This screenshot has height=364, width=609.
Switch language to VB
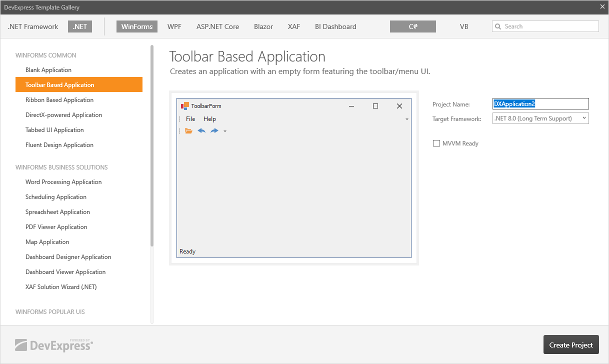coord(464,26)
